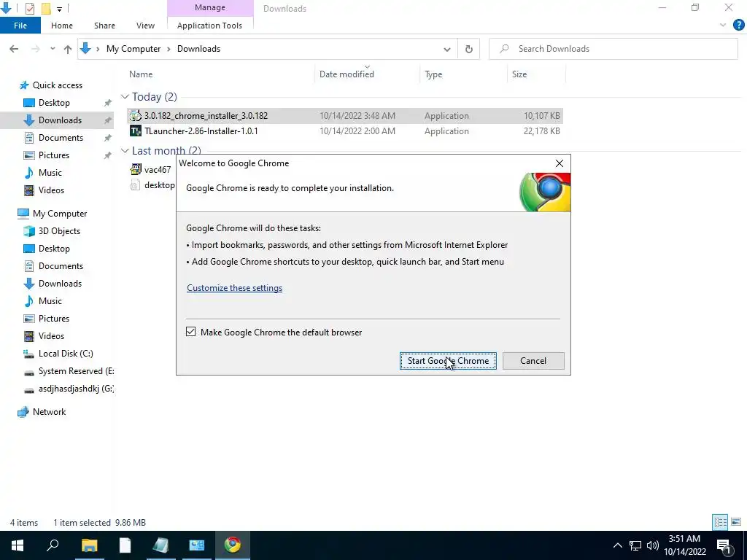The width and height of the screenshot is (747, 560).
Task: Click Start Google Chrome button
Action: tap(448, 360)
